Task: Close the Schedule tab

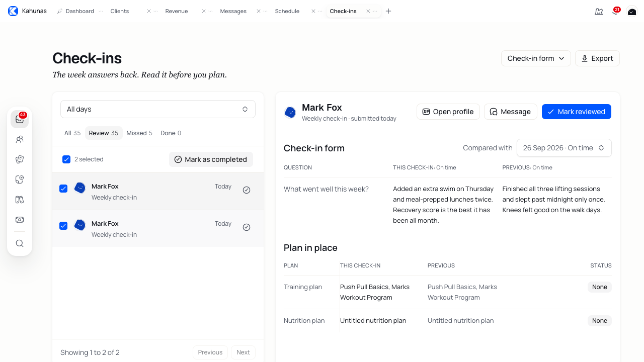Action: point(313,11)
